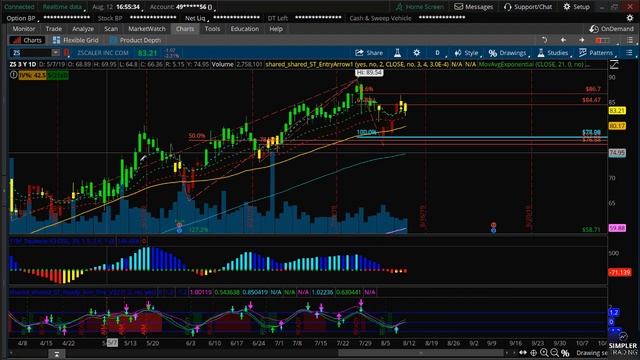This screenshot has height=360, width=640.
Task: Click the MovAvgExponential study label
Action: point(531,64)
